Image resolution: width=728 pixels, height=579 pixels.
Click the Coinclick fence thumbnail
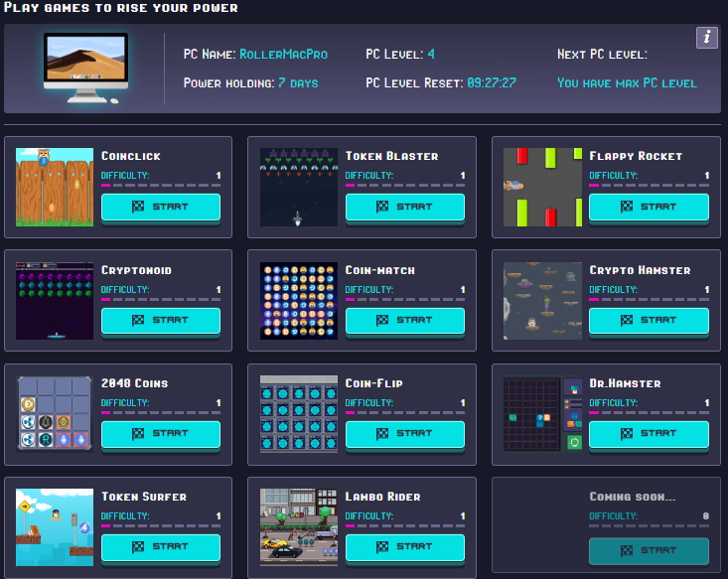point(54,187)
